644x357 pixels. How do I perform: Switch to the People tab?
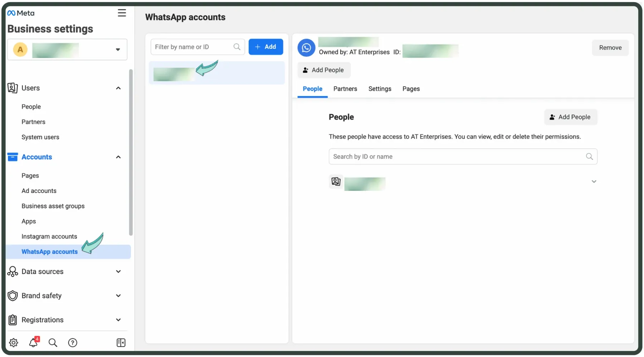(312, 89)
